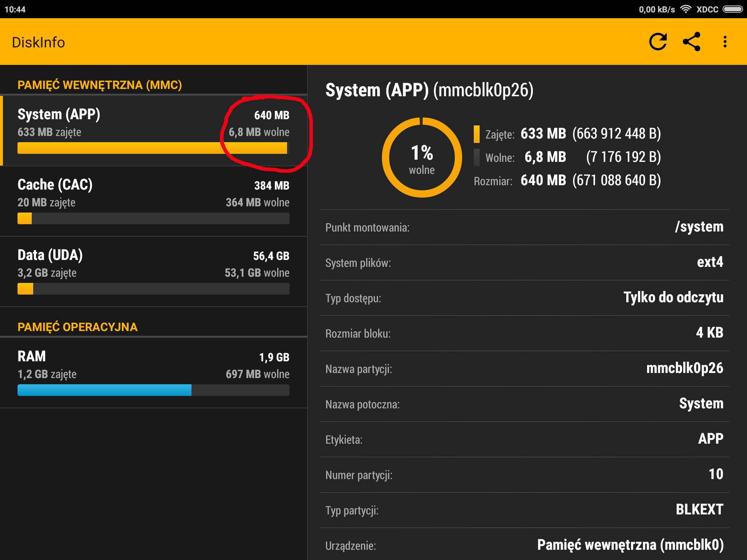Viewport: 747px width, 560px height.
Task: Open the three-dot overflow menu
Action: (725, 42)
